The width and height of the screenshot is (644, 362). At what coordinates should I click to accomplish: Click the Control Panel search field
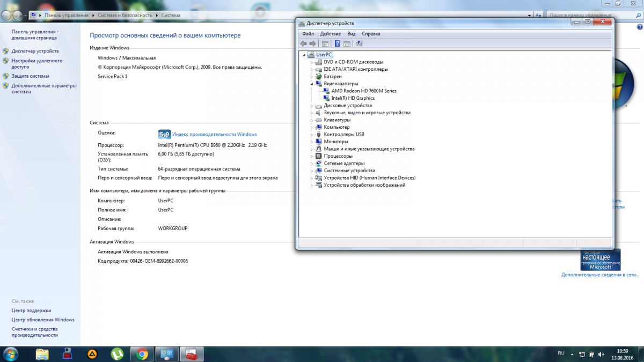594,16
